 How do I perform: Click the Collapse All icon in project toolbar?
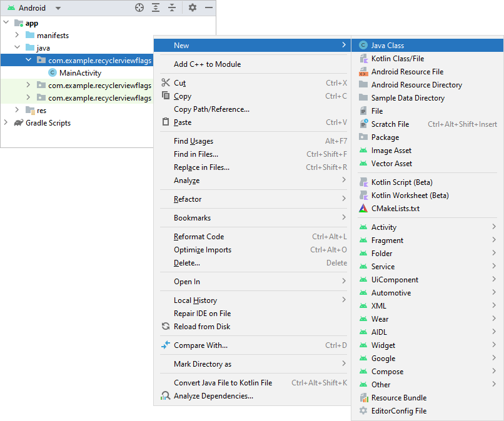coord(172,7)
